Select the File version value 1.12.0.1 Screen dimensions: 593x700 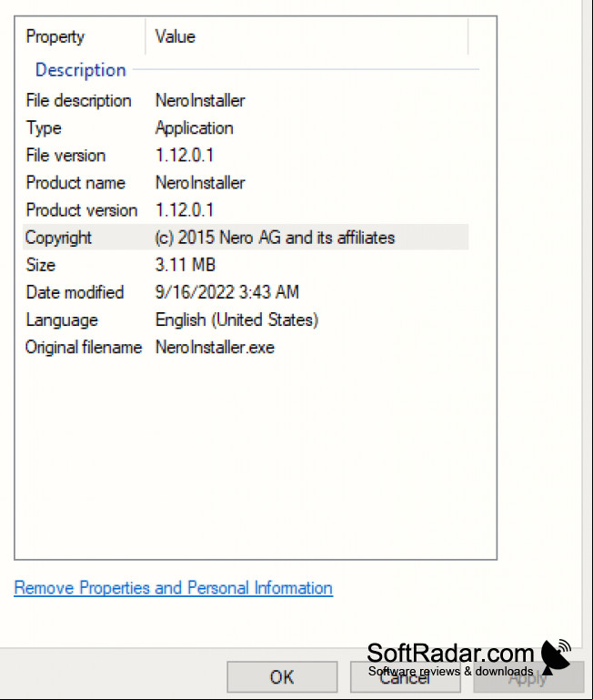coord(185,156)
